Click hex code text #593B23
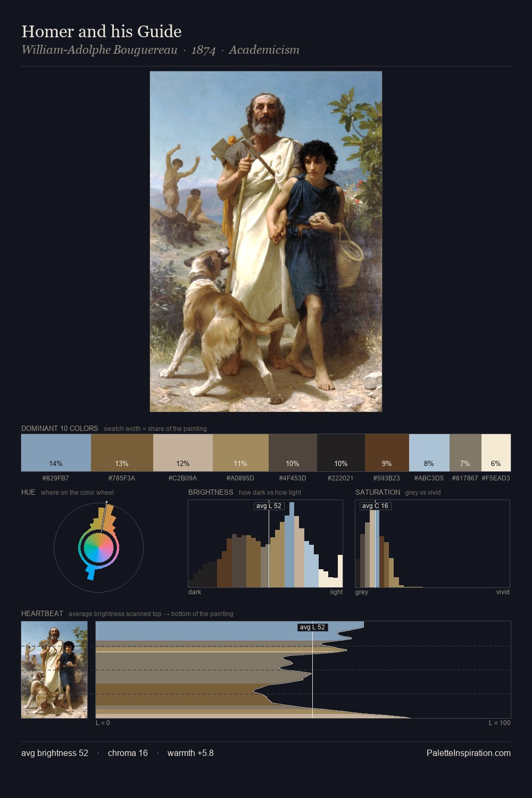532x798 pixels. [x=387, y=478]
